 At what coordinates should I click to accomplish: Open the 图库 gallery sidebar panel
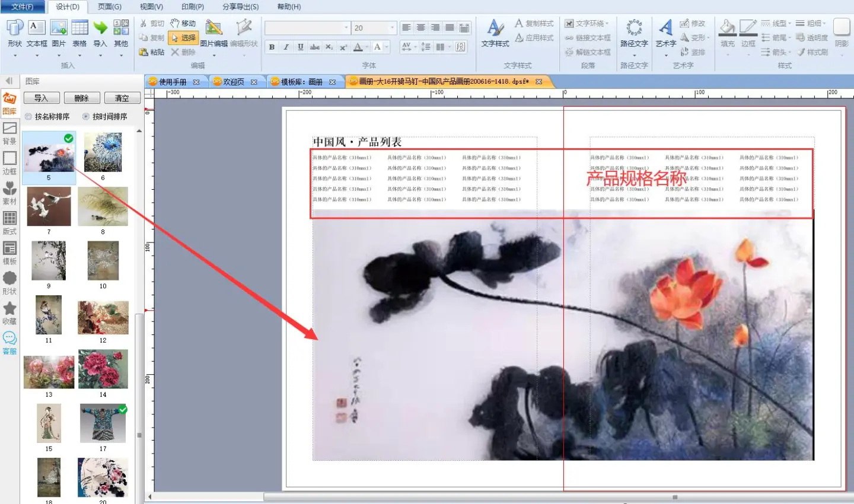coord(9,103)
